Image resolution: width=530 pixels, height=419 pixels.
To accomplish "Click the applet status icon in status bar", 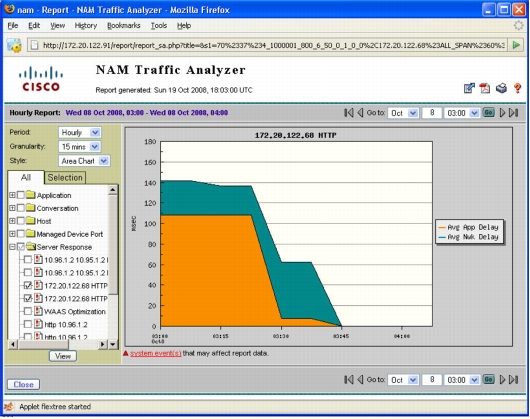I will pyautogui.click(x=9, y=406).
